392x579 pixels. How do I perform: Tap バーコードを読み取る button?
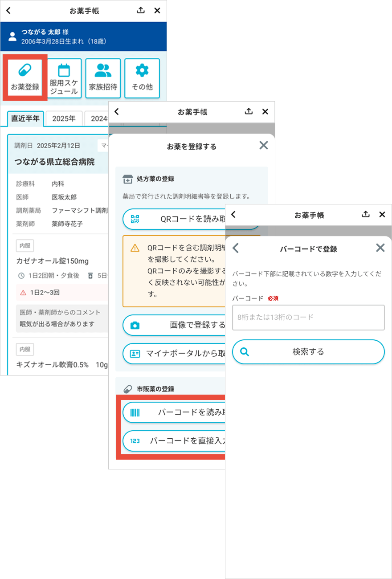(x=174, y=412)
